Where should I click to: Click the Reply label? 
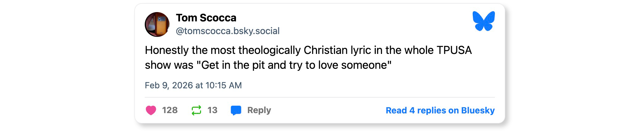point(259,110)
